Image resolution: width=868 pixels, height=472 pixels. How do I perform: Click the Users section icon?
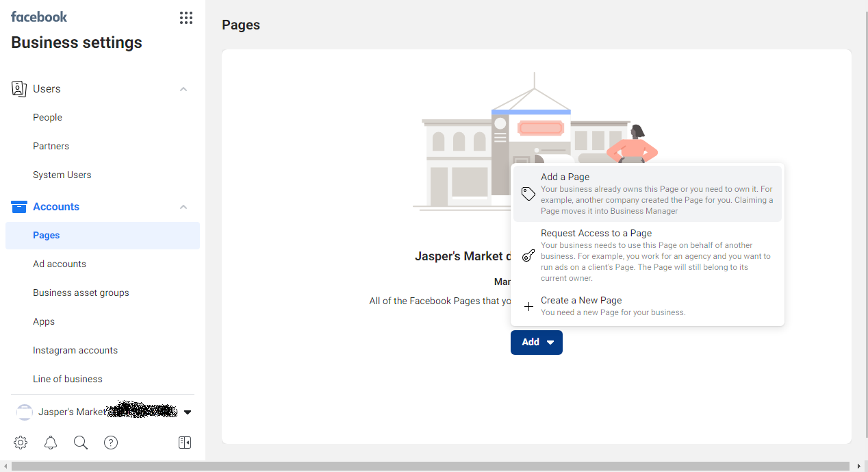pyautogui.click(x=19, y=89)
